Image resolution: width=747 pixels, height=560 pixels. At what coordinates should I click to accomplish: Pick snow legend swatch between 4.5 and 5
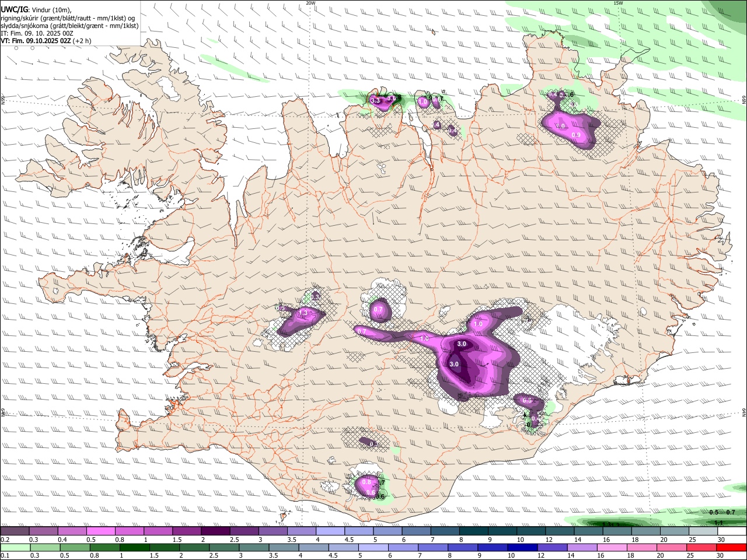pos(359,531)
